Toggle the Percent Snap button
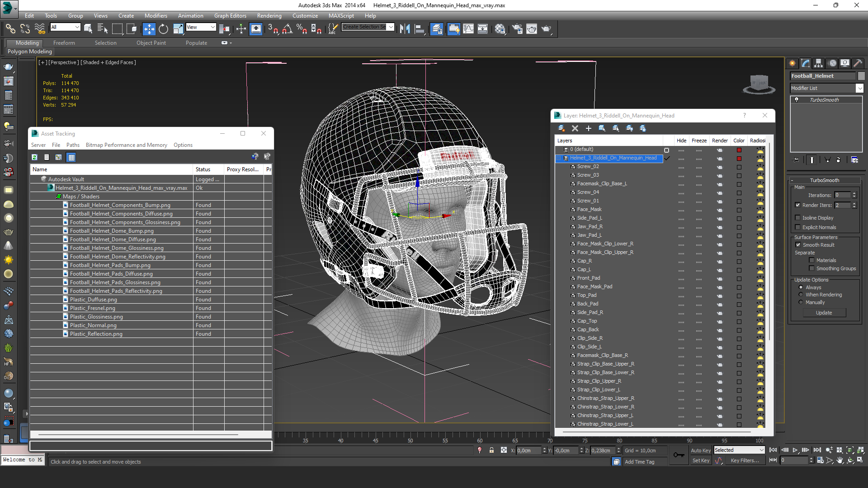This screenshot has width=868, height=488. (x=302, y=29)
